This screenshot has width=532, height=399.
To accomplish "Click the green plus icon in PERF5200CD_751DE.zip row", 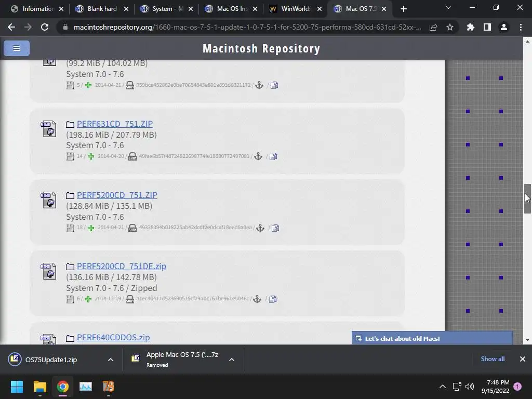I will [x=88, y=299].
